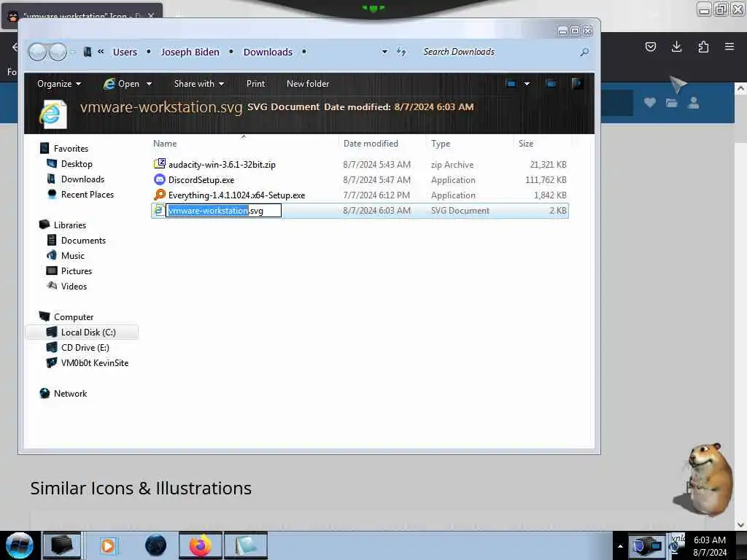Click the Users breadcrumb segment

tap(125, 52)
